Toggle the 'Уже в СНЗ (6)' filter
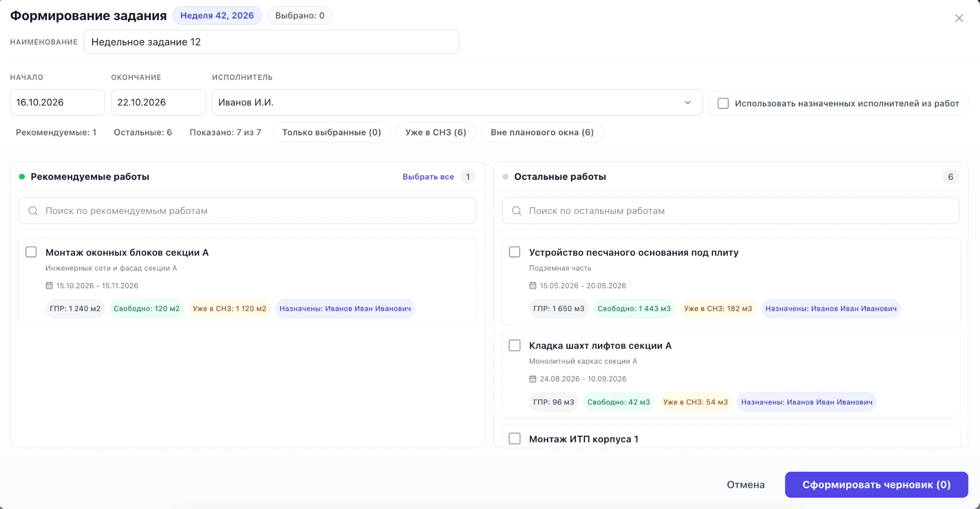 click(436, 132)
